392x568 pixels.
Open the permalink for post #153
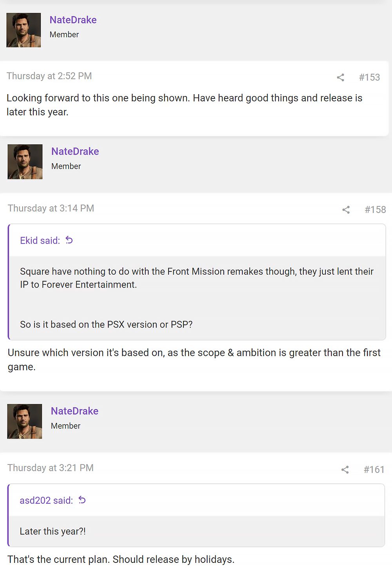point(369,77)
